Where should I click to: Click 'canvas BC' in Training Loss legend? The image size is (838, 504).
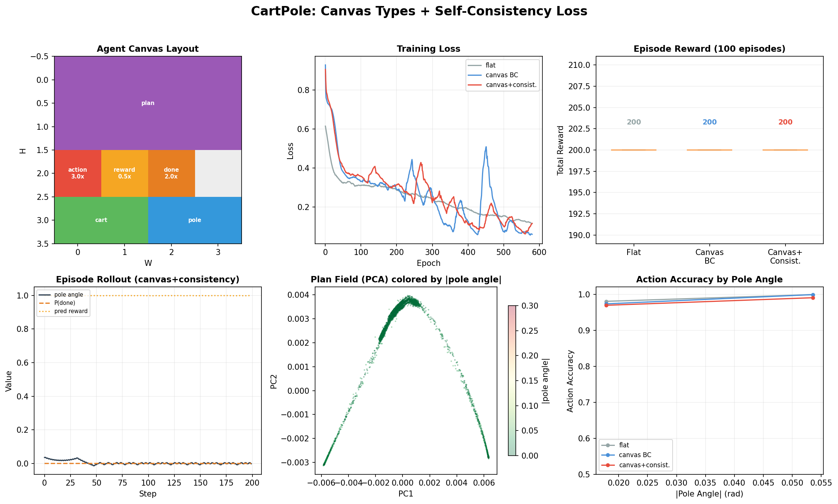click(502, 75)
